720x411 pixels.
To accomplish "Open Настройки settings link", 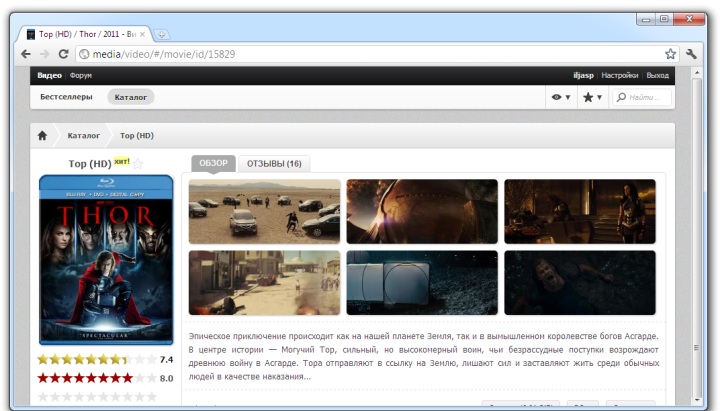I will click(x=619, y=75).
